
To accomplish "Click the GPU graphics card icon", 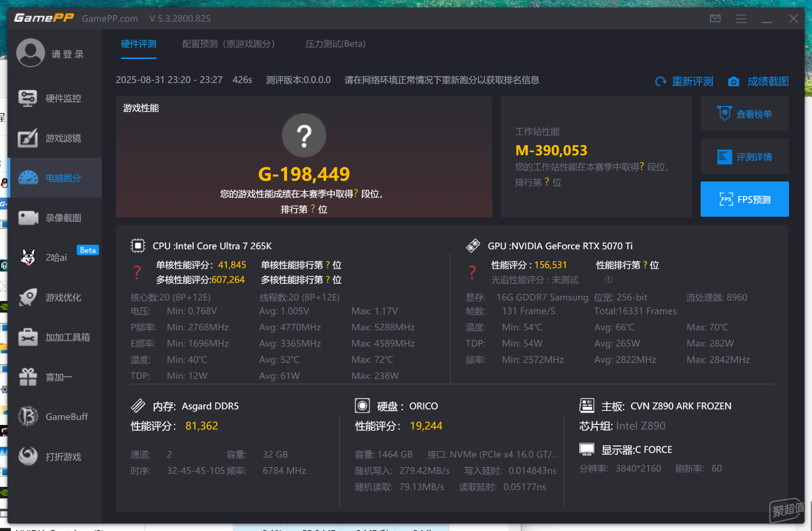I will (473, 246).
